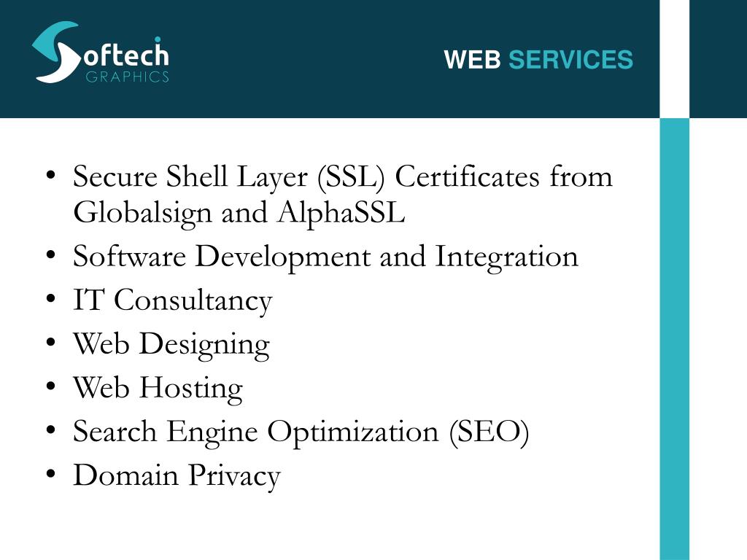Click the bullet dot beside Web Hosting
Viewport: 747px width, 560px height.
(x=51, y=386)
